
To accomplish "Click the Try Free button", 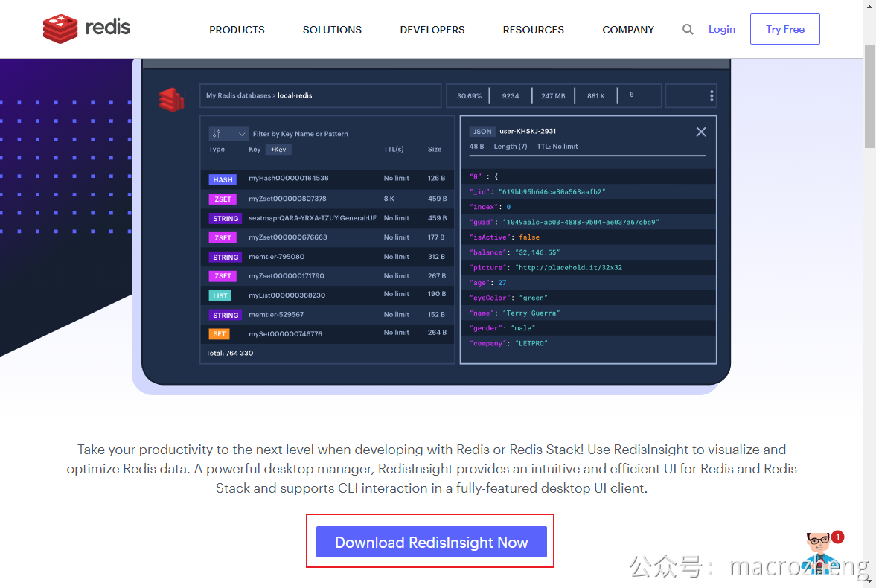I will (x=785, y=29).
